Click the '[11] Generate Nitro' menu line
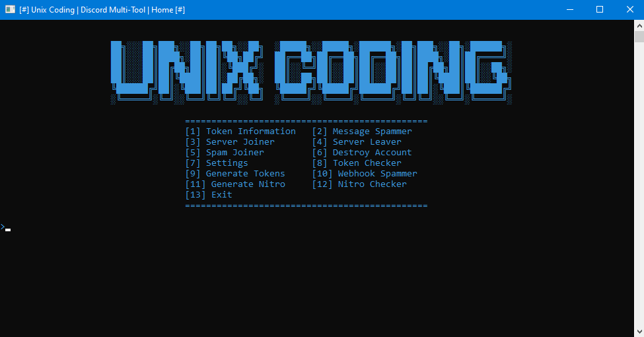This screenshot has width=644, height=337. [x=235, y=184]
